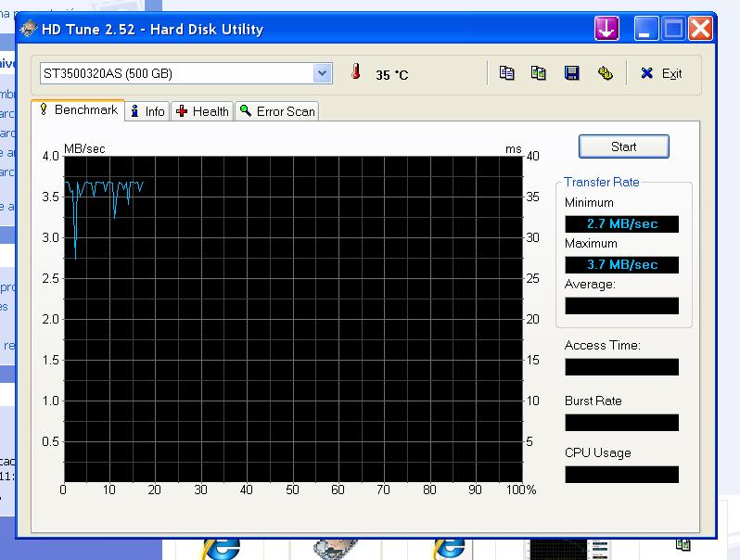Viewport: 740px width, 560px height.
Task: Click the purple down-arrow title bar button
Action: coord(606,29)
